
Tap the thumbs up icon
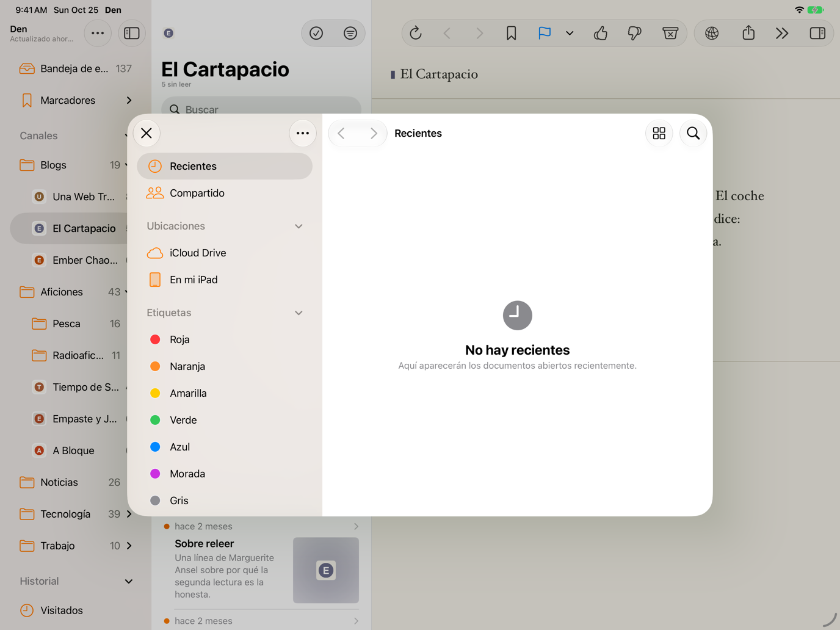(601, 33)
